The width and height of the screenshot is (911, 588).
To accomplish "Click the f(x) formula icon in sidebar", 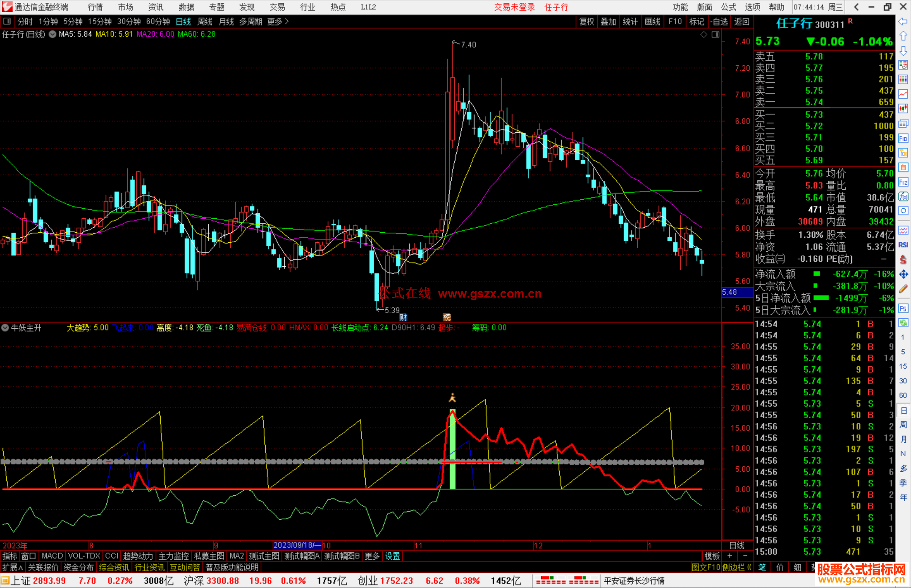I will (903, 196).
